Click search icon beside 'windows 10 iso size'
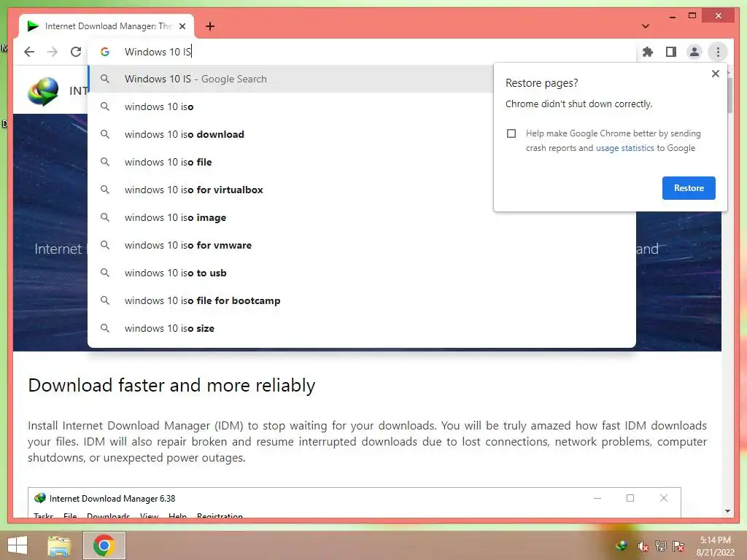 pyautogui.click(x=105, y=328)
